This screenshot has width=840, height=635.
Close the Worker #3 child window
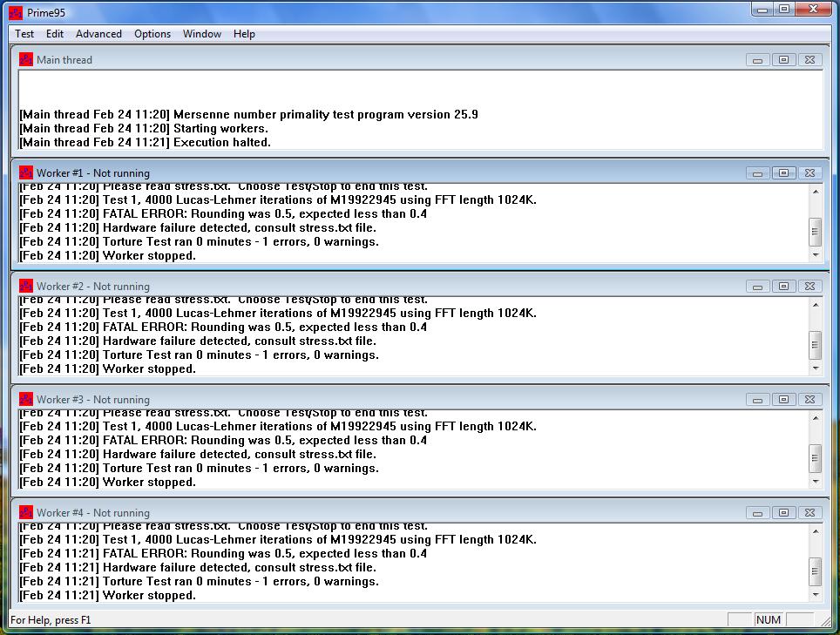pos(810,400)
